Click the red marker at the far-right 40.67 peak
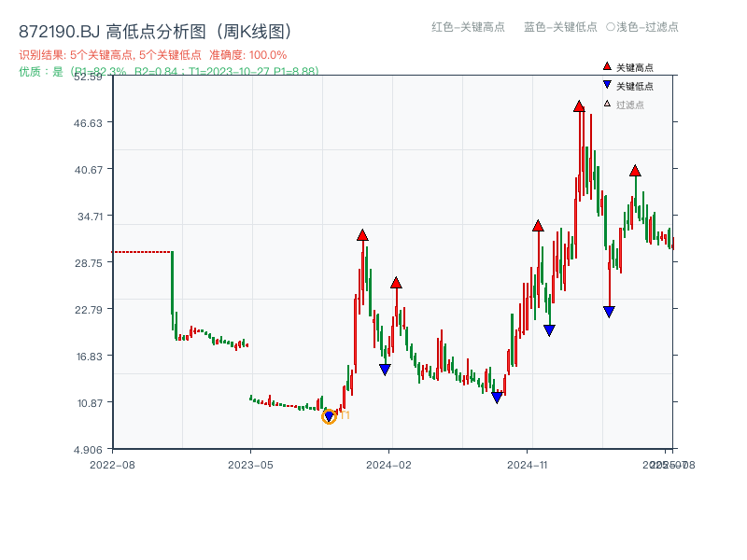The height and width of the screenshot is (560, 747). click(636, 171)
